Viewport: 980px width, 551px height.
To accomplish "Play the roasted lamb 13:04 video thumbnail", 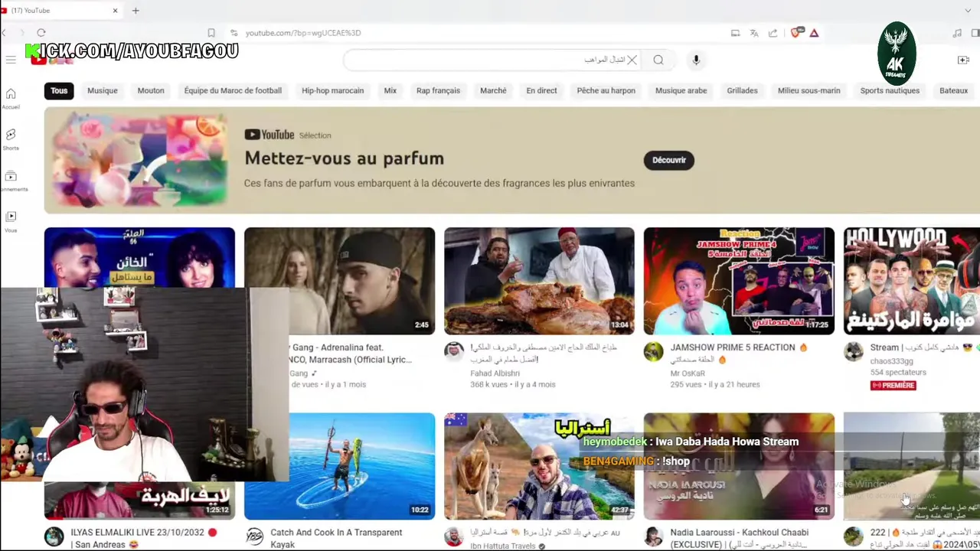I will [x=539, y=281].
